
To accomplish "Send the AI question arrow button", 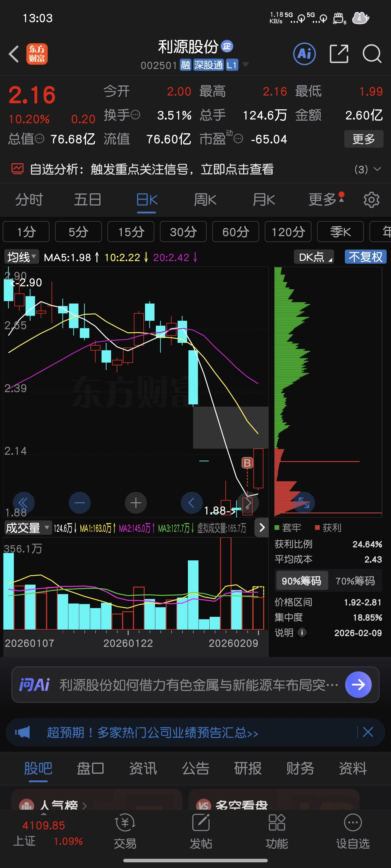I will click(x=358, y=684).
